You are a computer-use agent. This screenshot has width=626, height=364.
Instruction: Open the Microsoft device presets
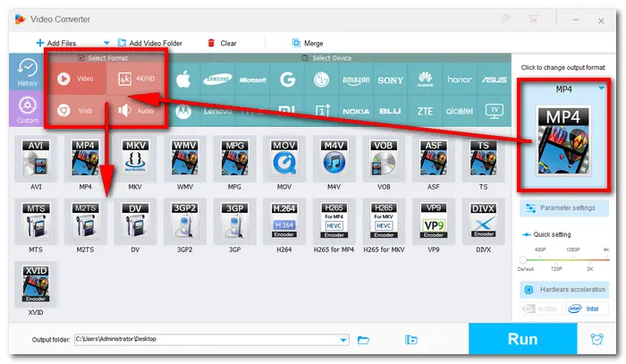click(252, 80)
